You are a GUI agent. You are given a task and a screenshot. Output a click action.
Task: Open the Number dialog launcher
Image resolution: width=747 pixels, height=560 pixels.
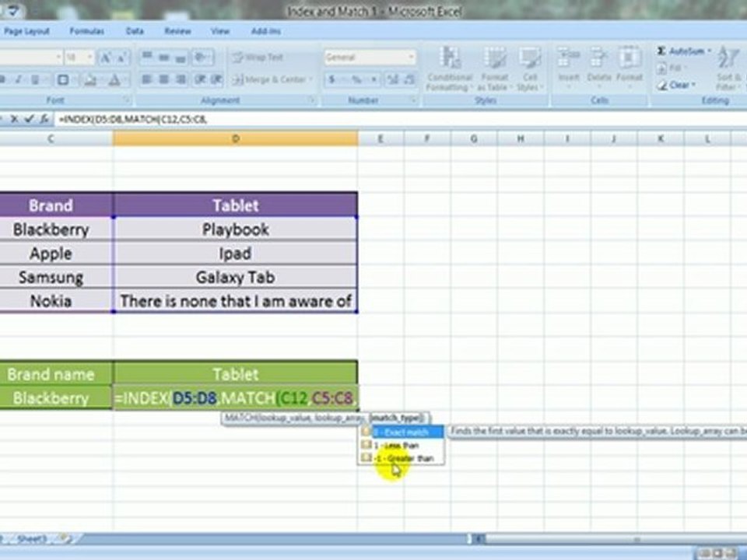pyautogui.click(x=413, y=100)
